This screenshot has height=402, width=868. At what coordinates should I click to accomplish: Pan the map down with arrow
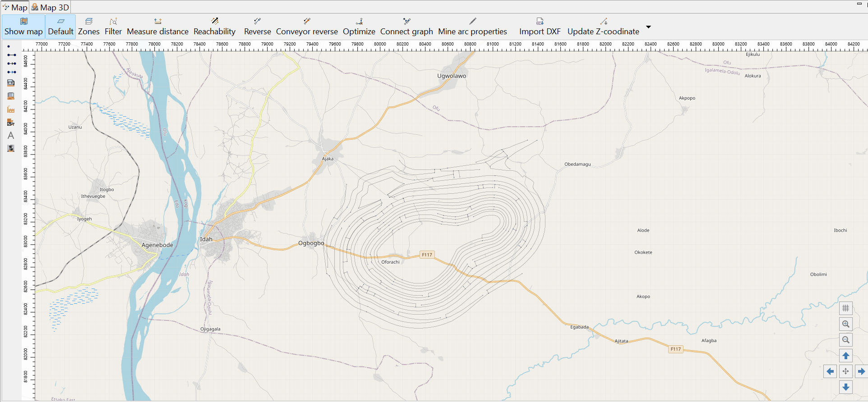point(845,387)
